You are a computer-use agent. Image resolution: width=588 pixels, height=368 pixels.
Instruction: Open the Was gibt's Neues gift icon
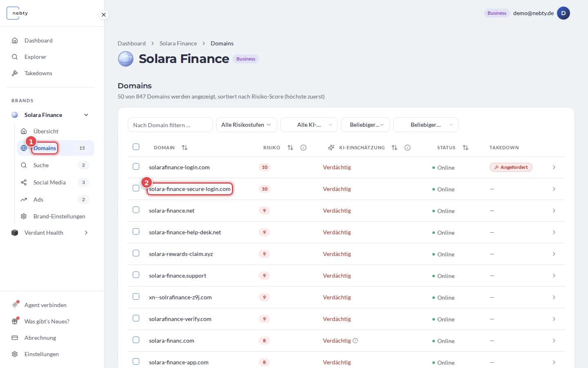pos(15,321)
